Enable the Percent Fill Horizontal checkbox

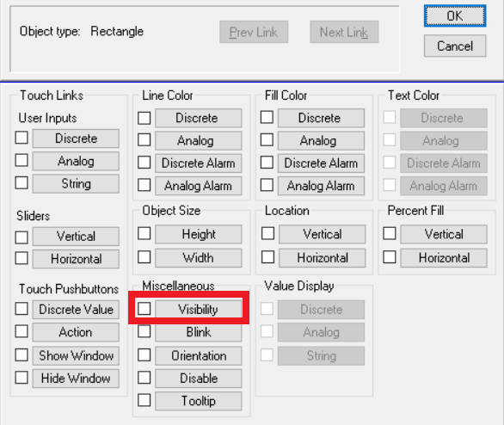(390, 257)
